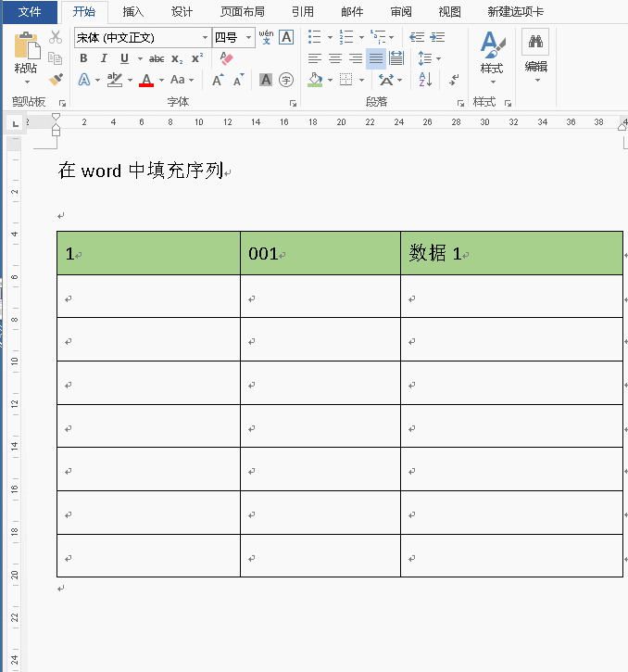
Task: Select the Format Painter brush
Action: coord(56,79)
